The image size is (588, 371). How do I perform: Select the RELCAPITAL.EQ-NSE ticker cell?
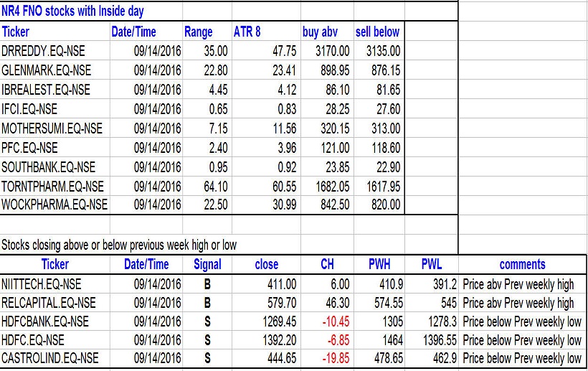48,303
